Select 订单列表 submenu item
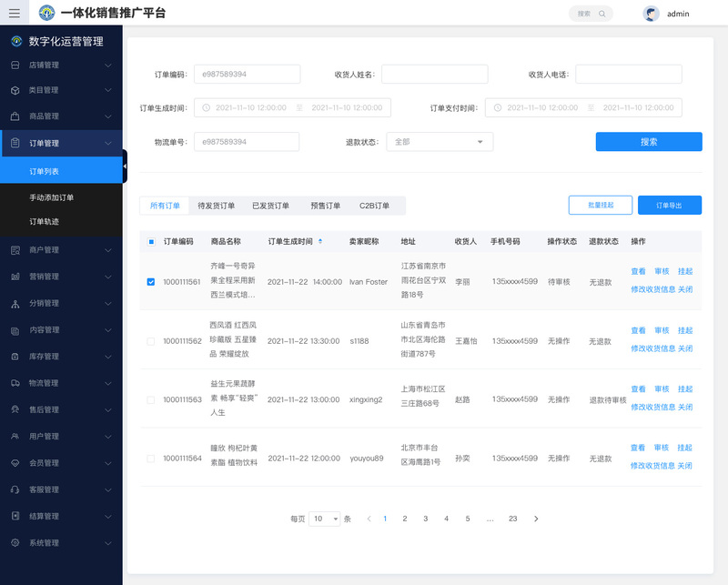Viewport: 728px width, 585px height. point(61,171)
